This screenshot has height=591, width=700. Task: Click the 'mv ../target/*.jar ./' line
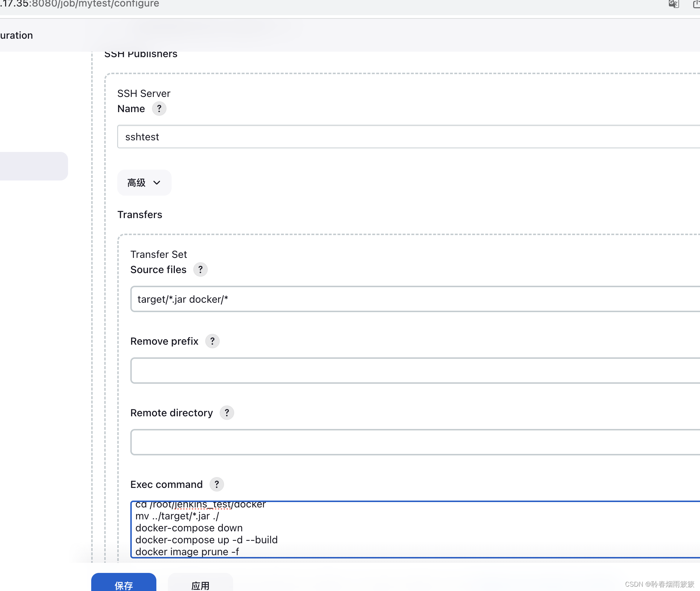coord(177,516)
